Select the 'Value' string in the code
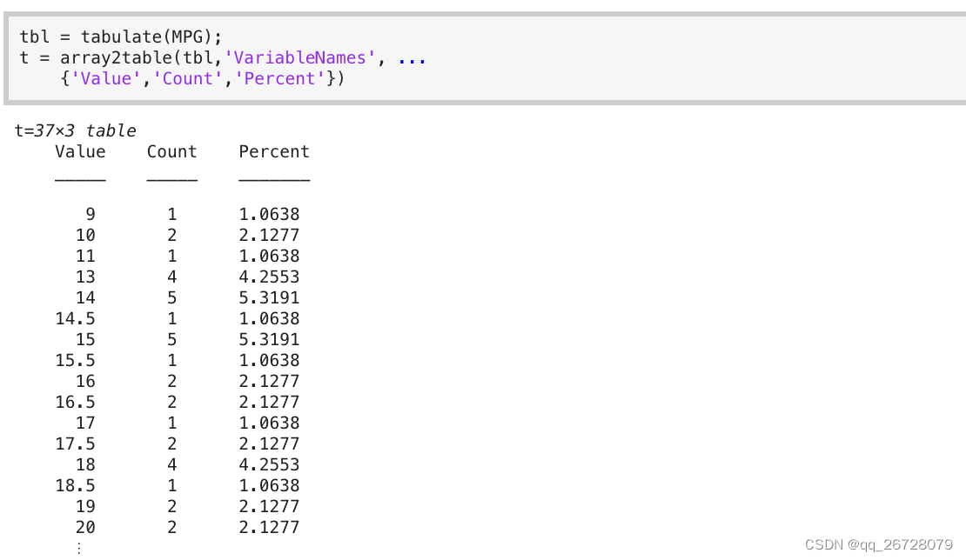 click(x=106, y=79)
